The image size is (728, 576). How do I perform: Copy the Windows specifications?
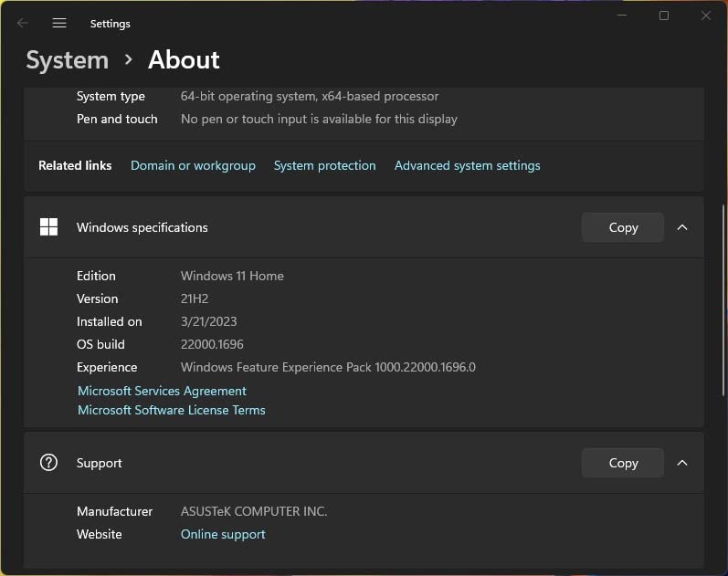pyautogui.click(x=623, y=227)
